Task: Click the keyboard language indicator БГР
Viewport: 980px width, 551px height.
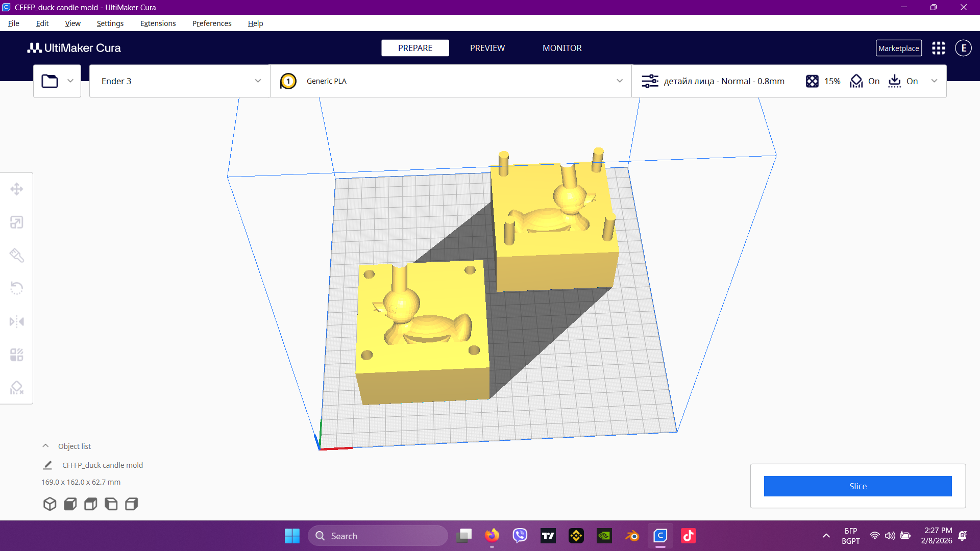Action: click(x=851, y=536)
